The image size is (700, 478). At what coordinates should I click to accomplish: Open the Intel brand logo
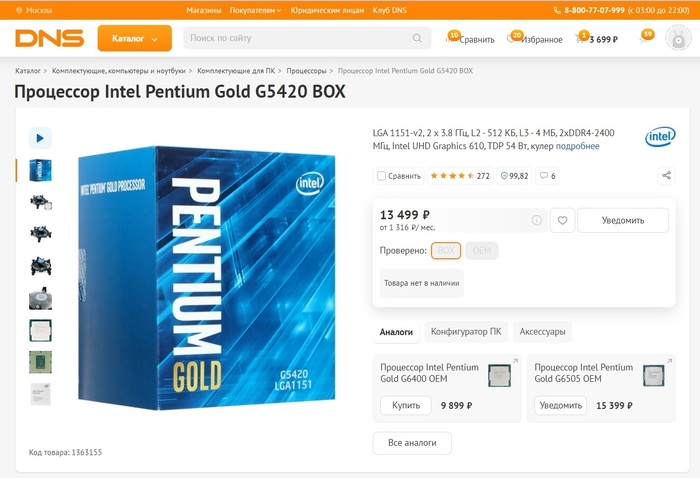click(x=659, y=137)
